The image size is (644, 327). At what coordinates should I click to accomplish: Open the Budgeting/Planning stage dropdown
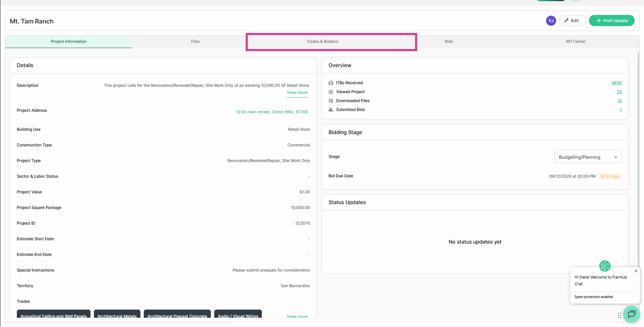(588, 157)
